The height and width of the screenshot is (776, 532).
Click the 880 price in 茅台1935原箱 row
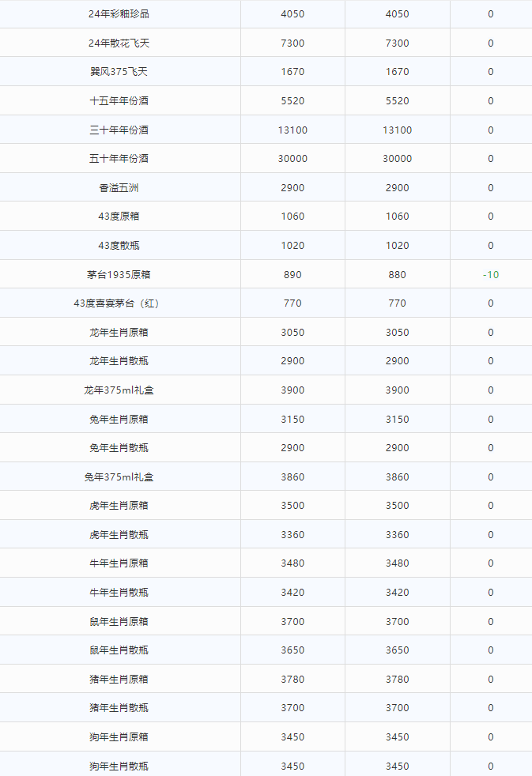tap(398, 275)
